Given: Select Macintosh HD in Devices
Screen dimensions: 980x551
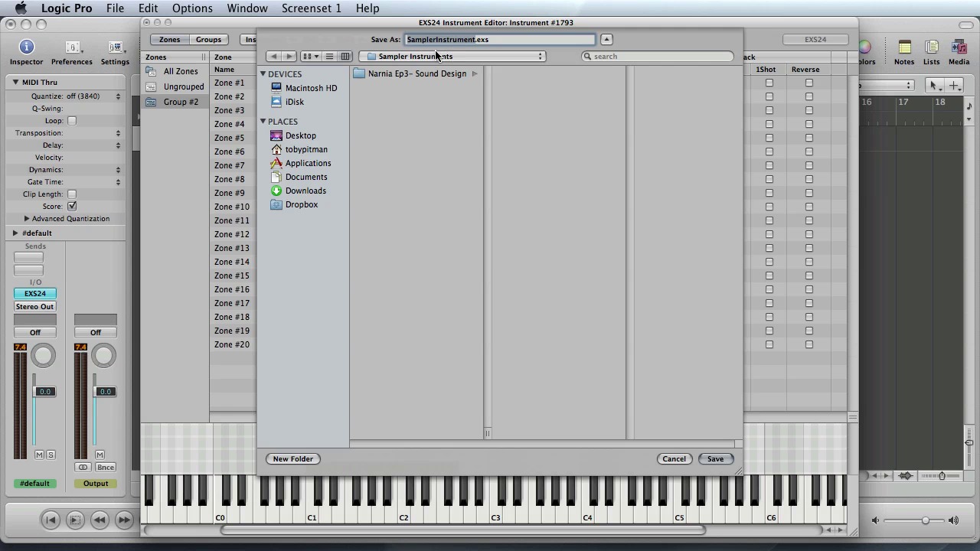Looking at the screenshot, I should [304, 88].
